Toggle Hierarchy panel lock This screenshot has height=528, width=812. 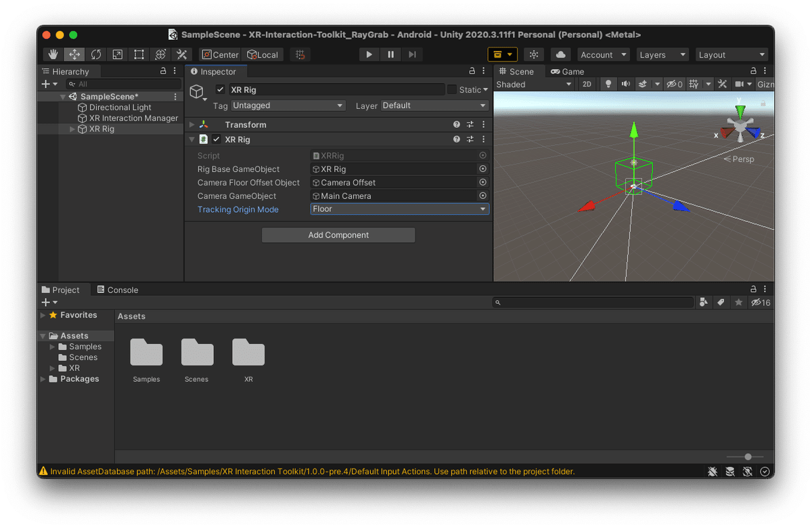pyautogui.click(x=163, y=71)
